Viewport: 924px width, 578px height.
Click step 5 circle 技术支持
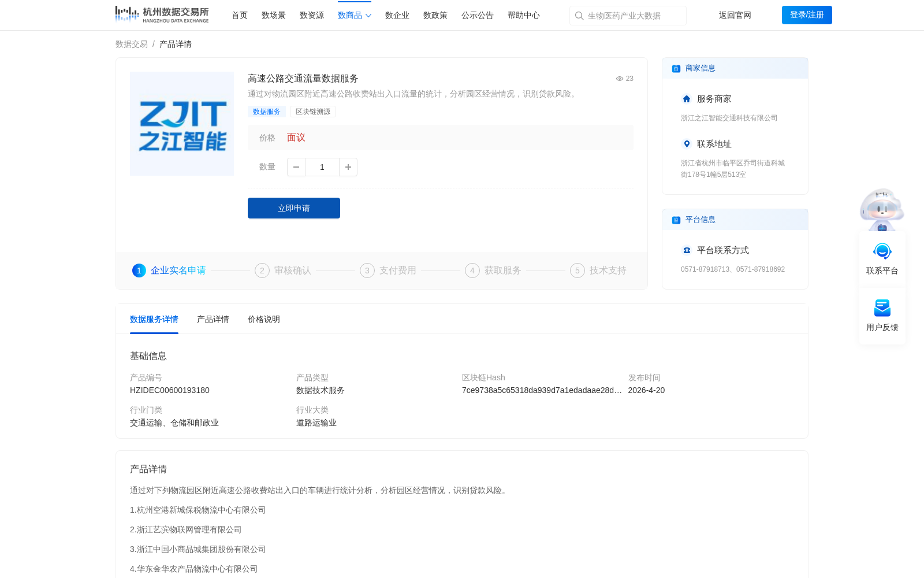pos(577,271)
